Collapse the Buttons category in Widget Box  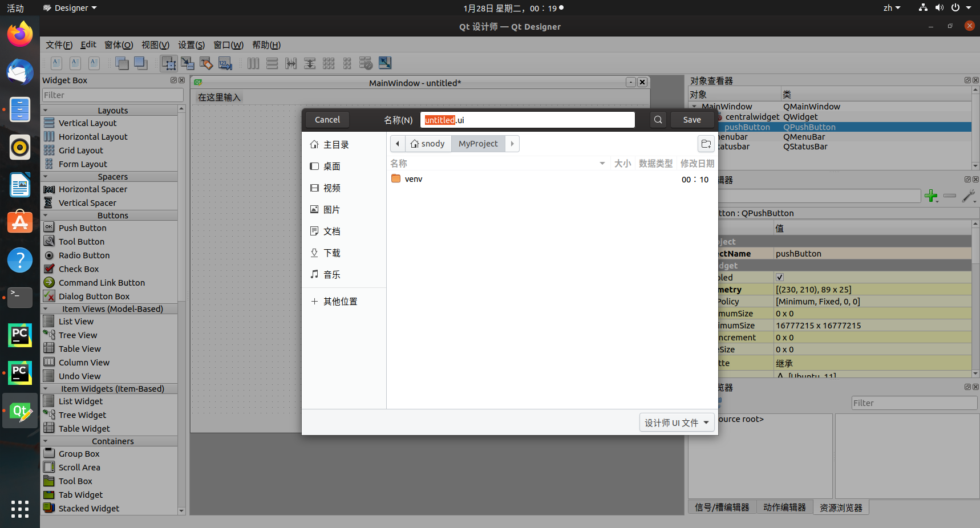point(45,216)
